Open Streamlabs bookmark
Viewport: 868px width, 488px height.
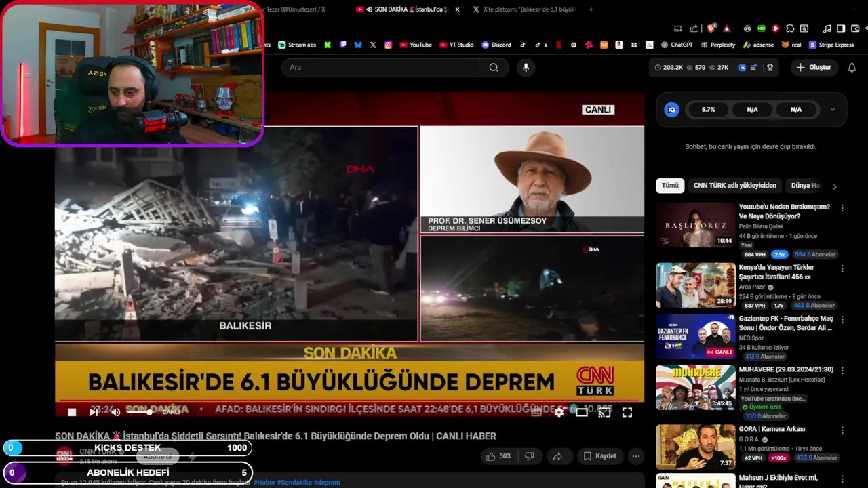click(297, 45)
